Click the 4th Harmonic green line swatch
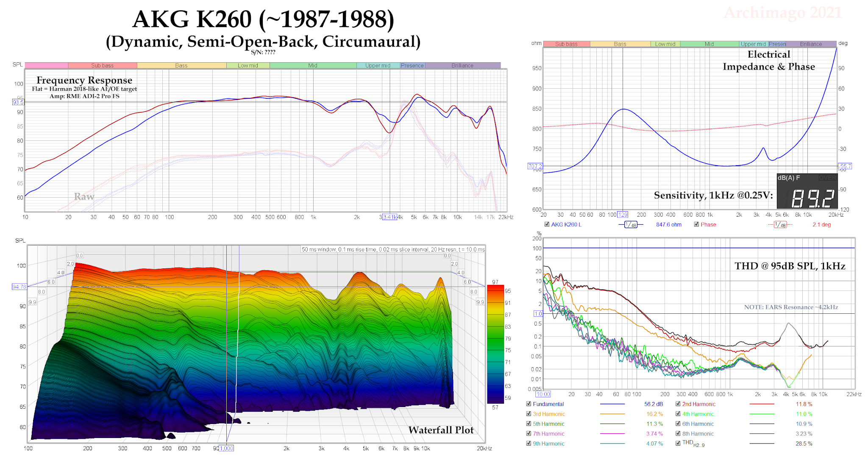The height and width of the screenshot is (466, 868). coord(762,414)
